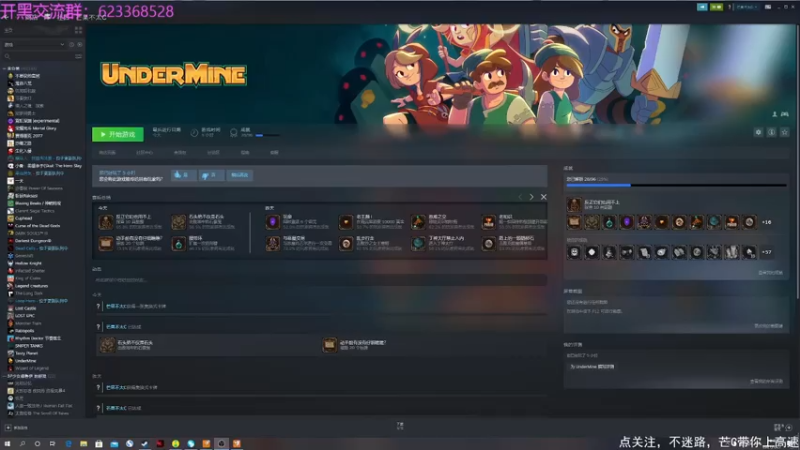800x450 pixels.
Task: Click activity post input field
Action: tap(320, 280)
